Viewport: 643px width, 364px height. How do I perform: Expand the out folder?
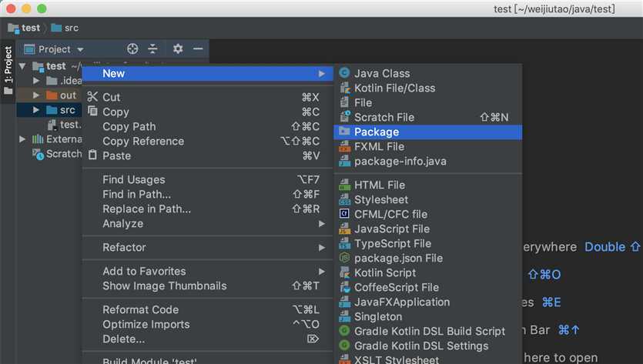tap(36, 95)
